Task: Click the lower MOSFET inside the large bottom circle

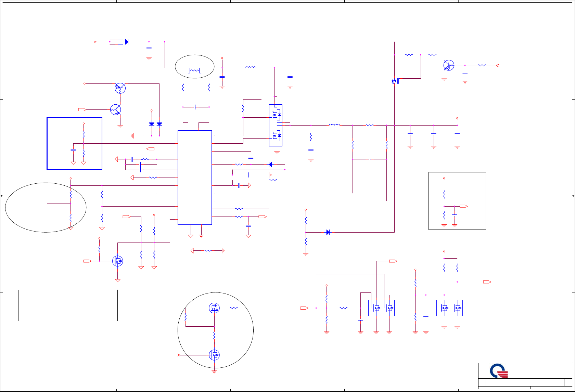Action: [x=214, y=355]
